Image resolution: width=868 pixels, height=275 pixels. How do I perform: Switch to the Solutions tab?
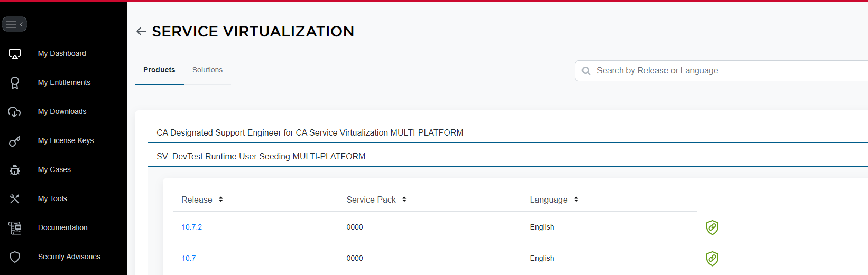click(207, 70)
